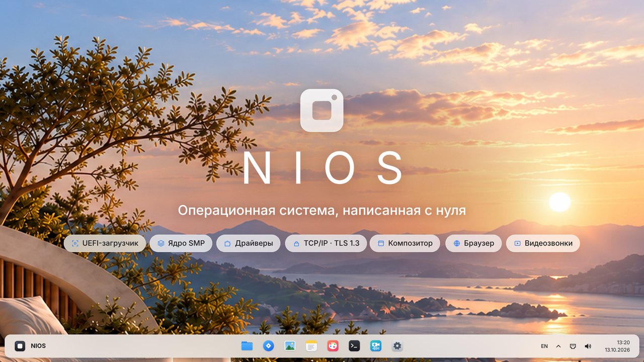The height and width of the screenshot is (362, 644).
Task: Select the Композитор pill
Action: pyautogui.click(x=405, y=243)
